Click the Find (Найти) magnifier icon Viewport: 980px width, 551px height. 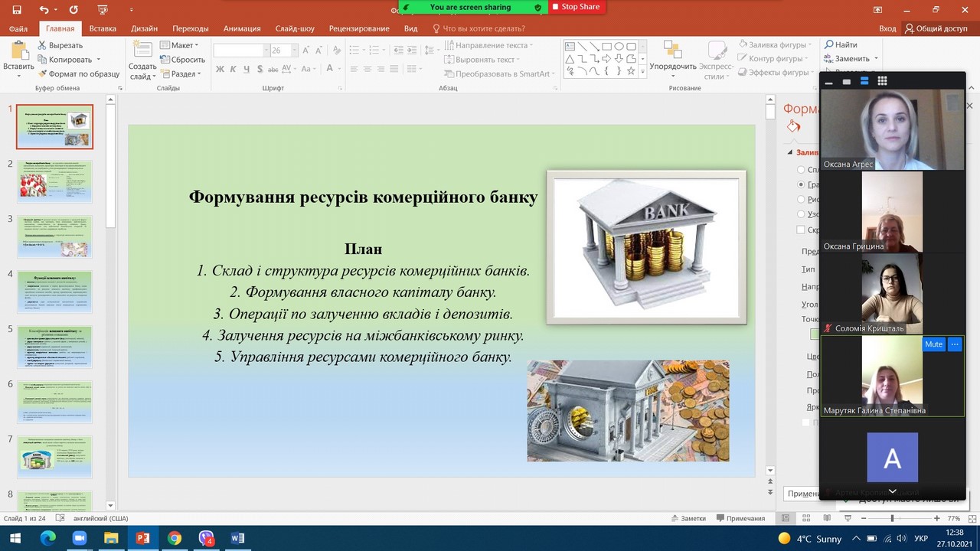click(x=829, y=45)
